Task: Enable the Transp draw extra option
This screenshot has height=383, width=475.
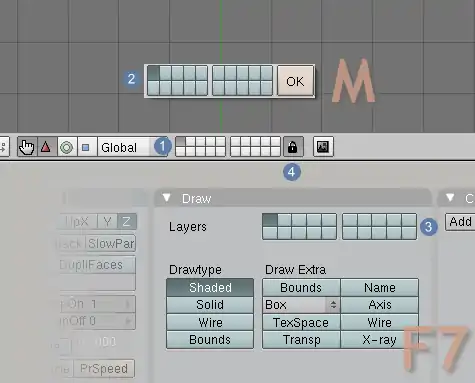Action: [x=301, y=340]
